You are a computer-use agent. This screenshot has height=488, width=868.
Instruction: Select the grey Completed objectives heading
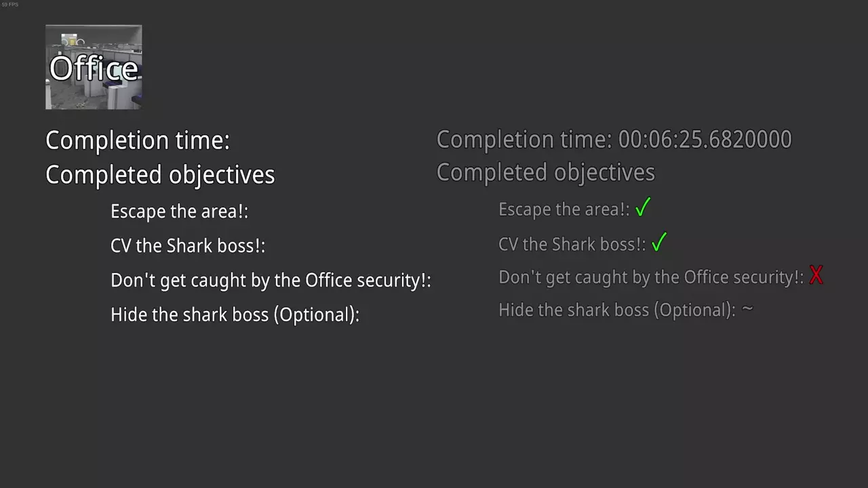(x=545, y=173)
